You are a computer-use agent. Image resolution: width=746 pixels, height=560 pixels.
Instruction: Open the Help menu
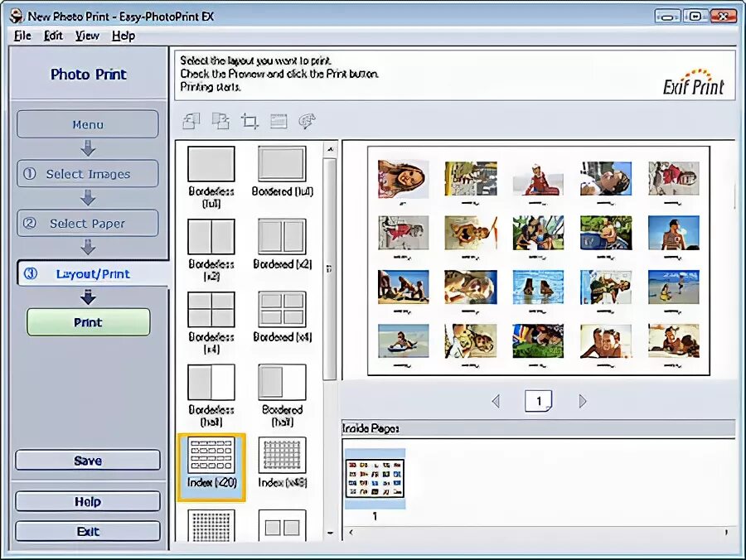(124, 36)
